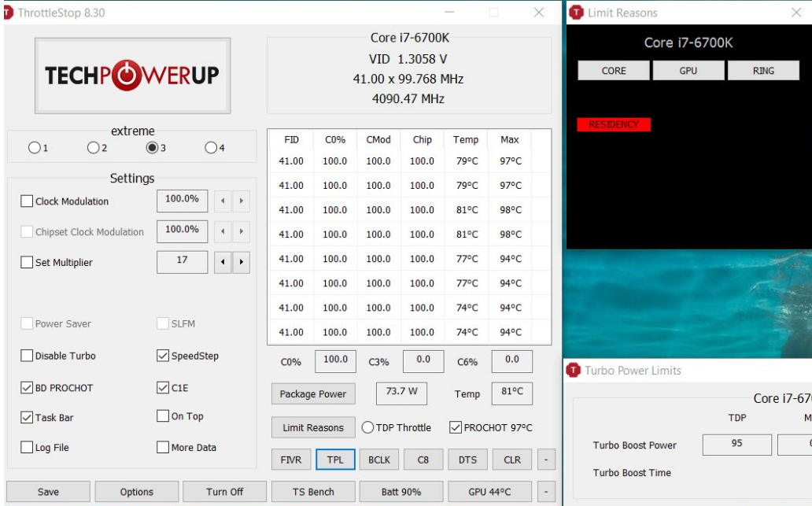
Task: Open Limit Reasons button
Action: 313,427
